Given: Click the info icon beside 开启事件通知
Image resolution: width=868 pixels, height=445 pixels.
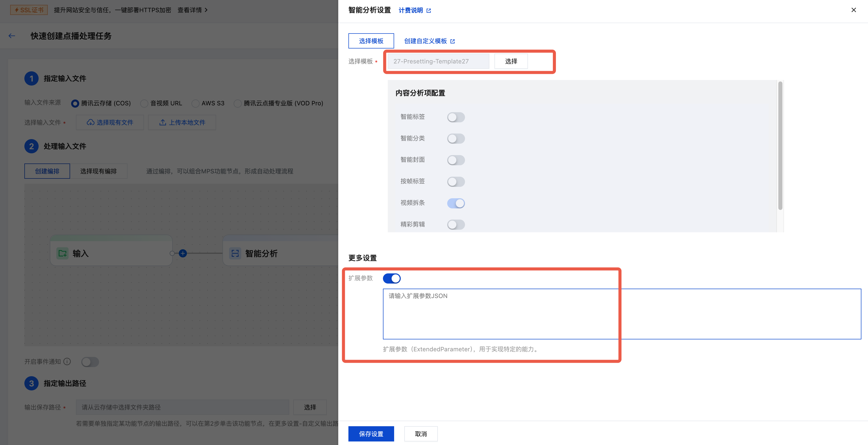Looking at the screenshot, I should [x=67, y=361].
